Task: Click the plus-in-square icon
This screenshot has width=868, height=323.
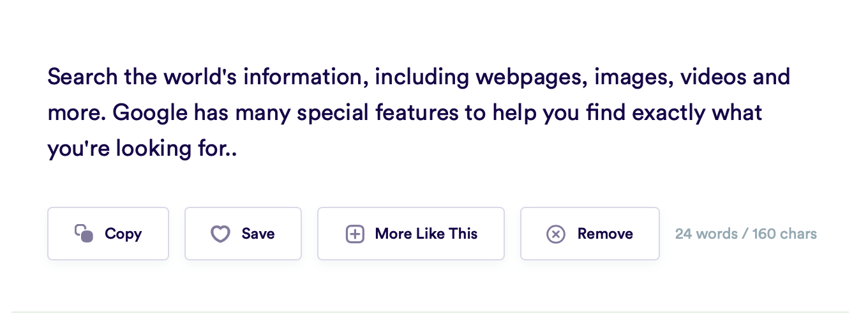Action: 355,234
